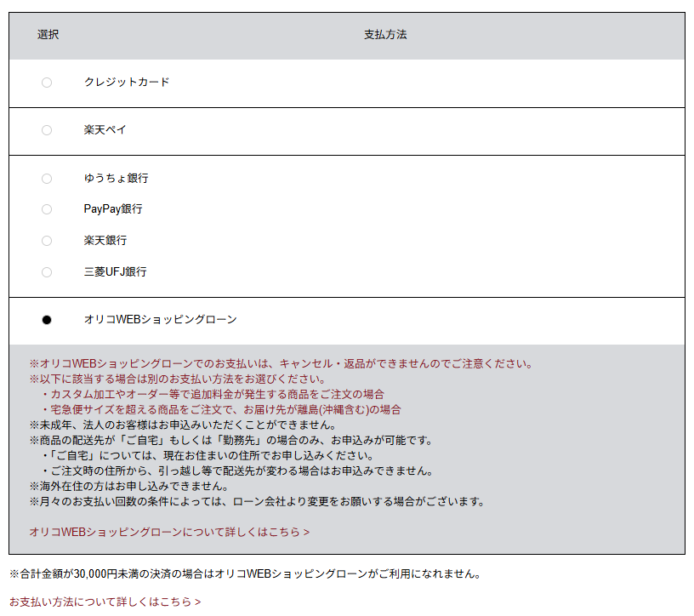Click the red キャンセル・返品 warning note

point(281,363)
